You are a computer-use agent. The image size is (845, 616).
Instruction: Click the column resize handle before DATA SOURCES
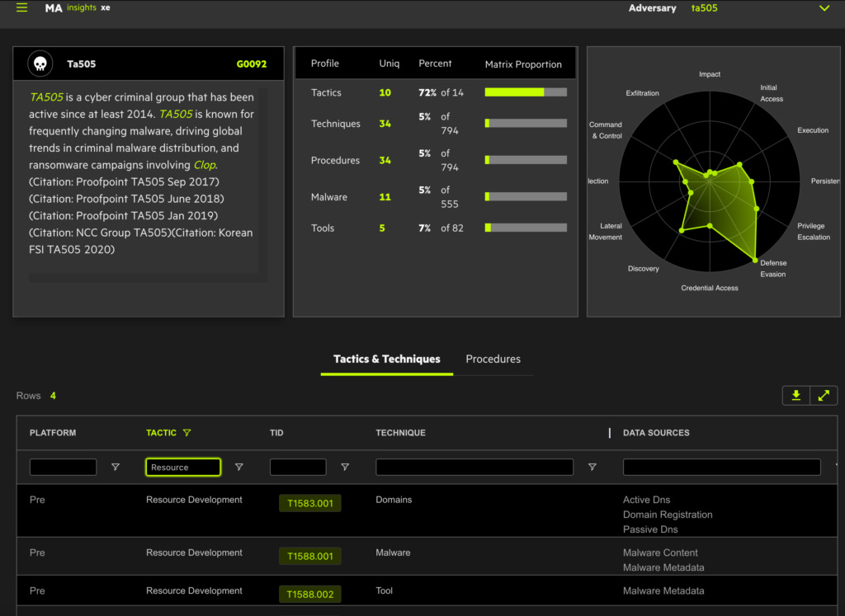click(610, 433)
